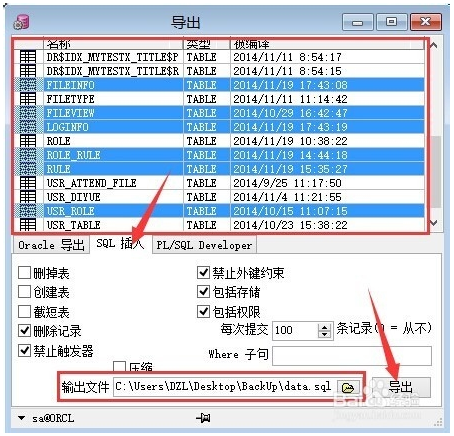The width and height of the screenshot is (454, 436).
Task: Switch to the SQL 插入 tab
Action: pos(120,244)
